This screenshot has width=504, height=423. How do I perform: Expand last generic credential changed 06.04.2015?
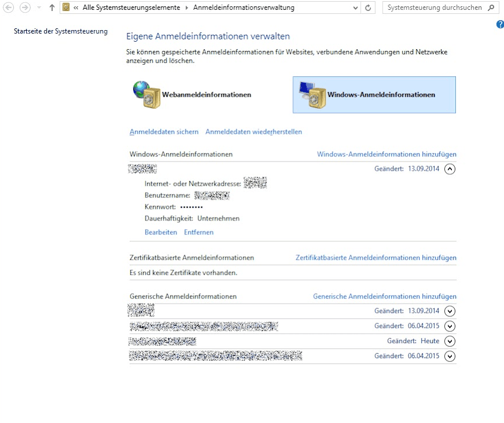click(x=450, y=356)
